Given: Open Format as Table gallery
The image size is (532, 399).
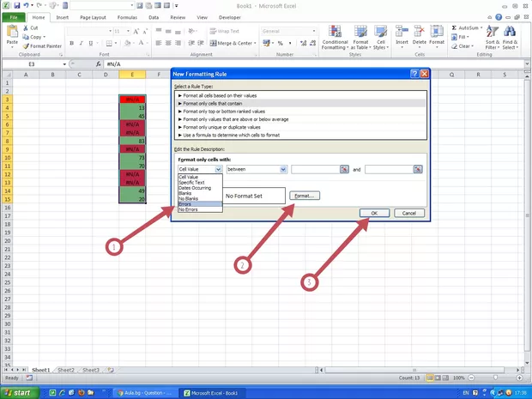Looking at the screenshot, I should [x=360, y=38].
